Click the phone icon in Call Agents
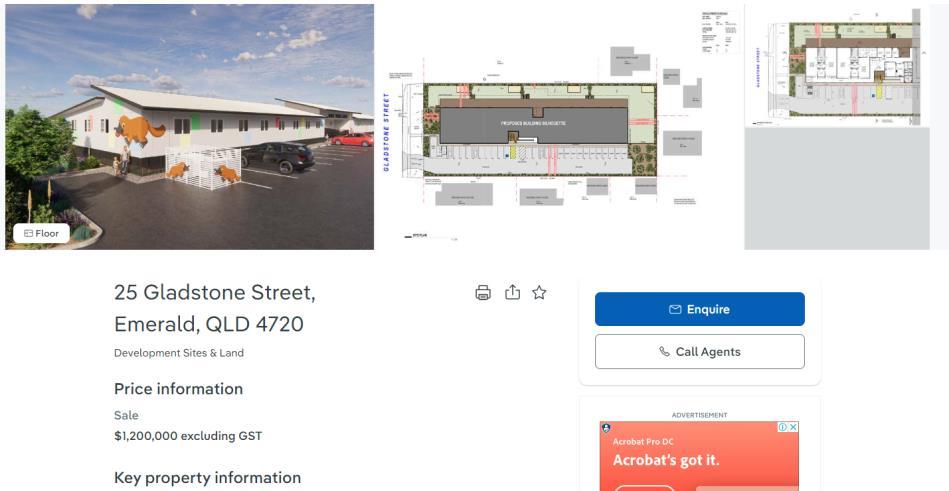The image size is (949, 491). (664, 352)
